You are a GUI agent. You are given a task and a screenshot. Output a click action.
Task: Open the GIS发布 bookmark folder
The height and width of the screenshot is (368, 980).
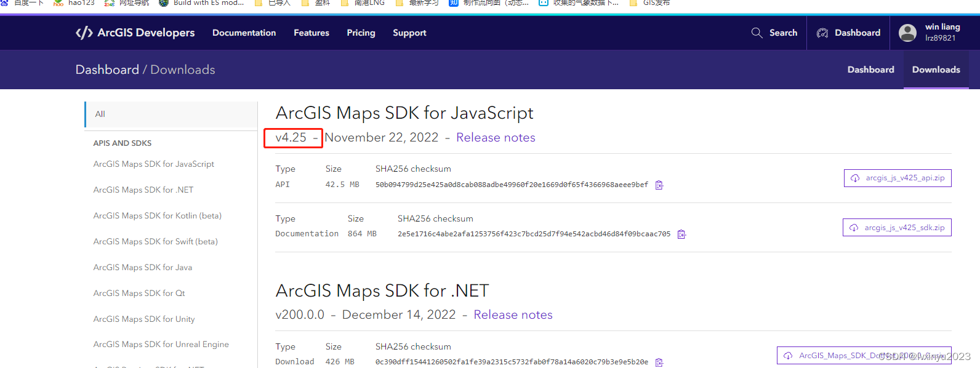coord(649,3)
